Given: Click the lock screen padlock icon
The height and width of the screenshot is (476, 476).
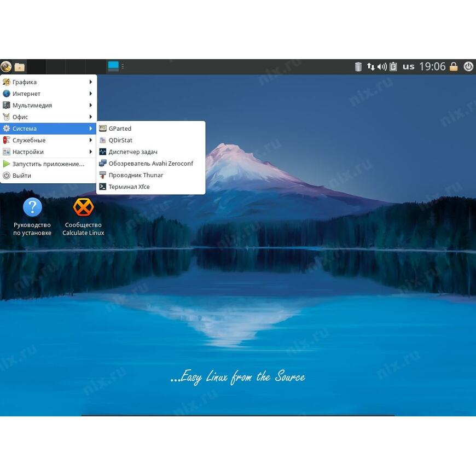Looking at the screenshot, I should tap(454, 67).
